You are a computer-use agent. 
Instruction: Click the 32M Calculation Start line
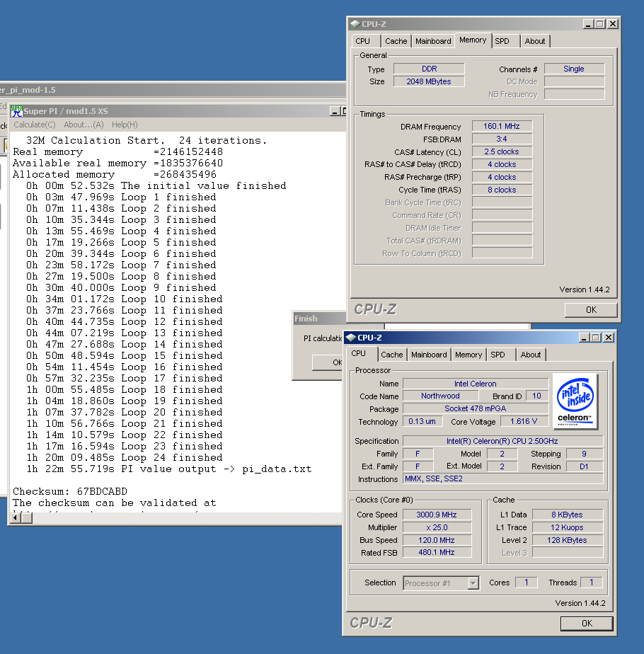tap(146, 141)
